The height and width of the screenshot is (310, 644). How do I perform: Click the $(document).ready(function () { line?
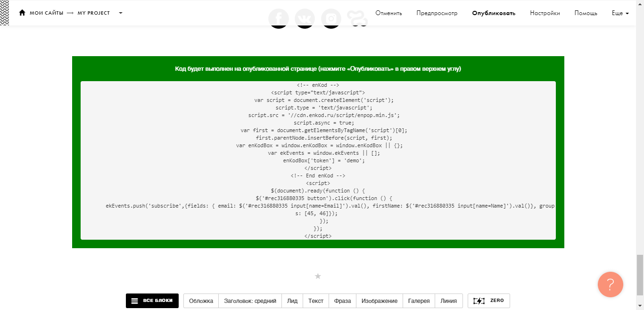318,191
